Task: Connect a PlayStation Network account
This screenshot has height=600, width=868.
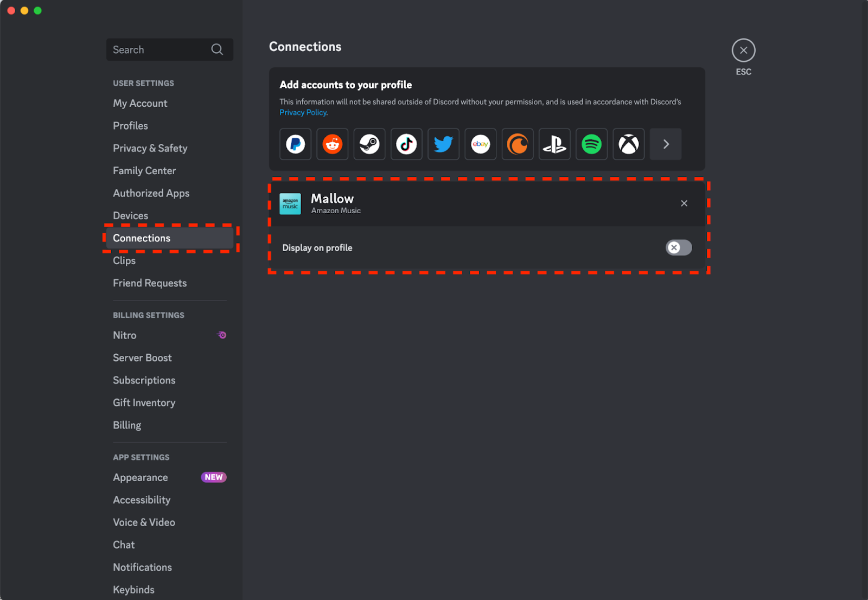Action: tap(554, 144)
